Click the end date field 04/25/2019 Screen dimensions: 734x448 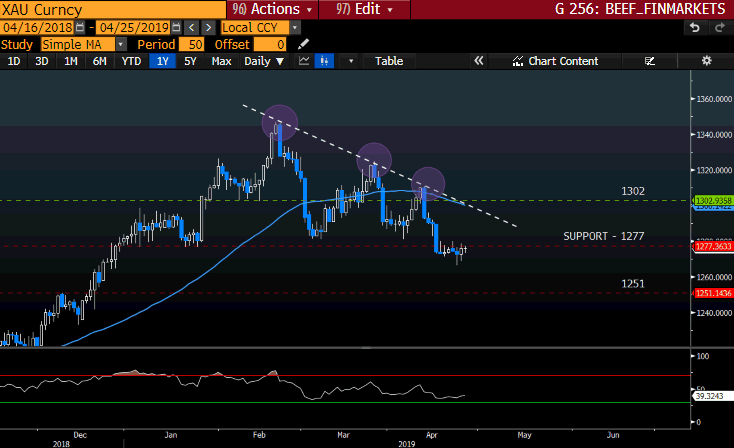click(134, 28)
